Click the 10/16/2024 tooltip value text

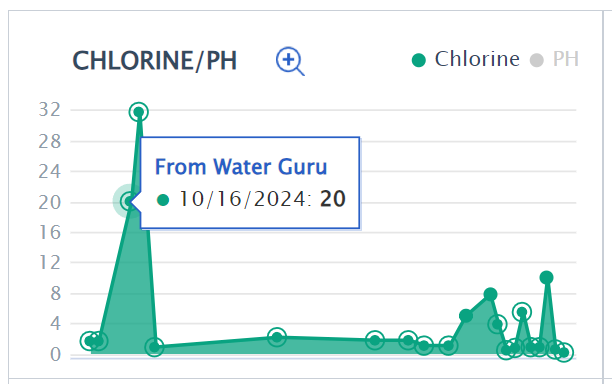coord(262,199)
